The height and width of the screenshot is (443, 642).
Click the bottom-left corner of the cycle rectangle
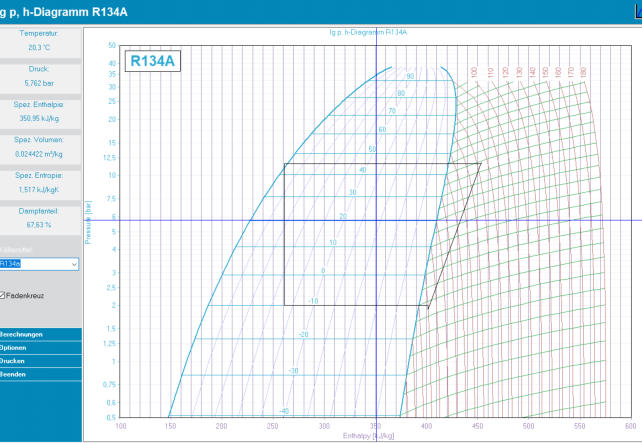pos(285,305)
